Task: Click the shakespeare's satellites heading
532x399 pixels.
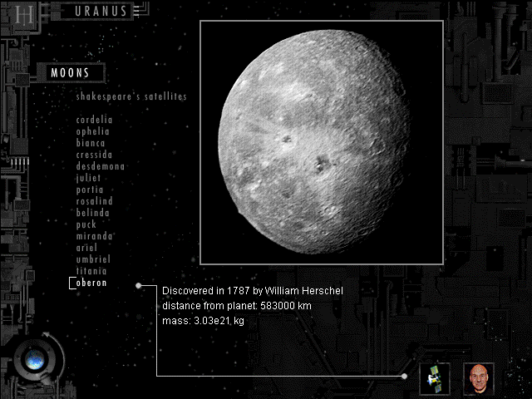Action: pyautogui.click(x=131, y=96)
